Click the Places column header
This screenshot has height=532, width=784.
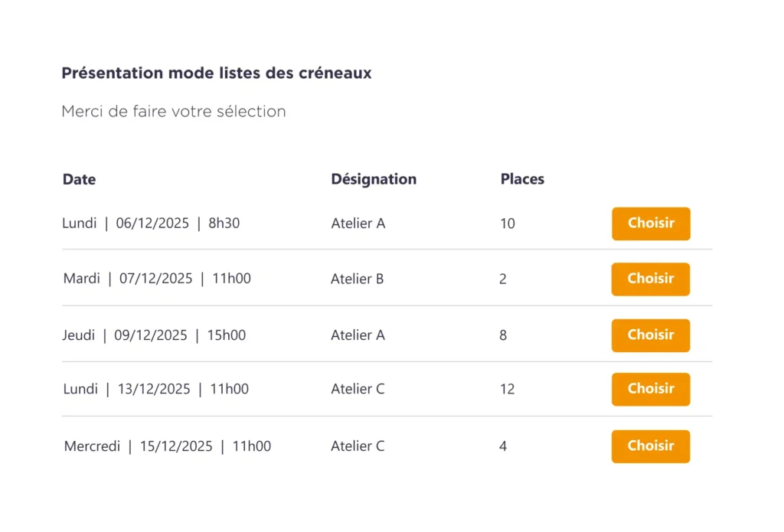[x=522, y=179]
